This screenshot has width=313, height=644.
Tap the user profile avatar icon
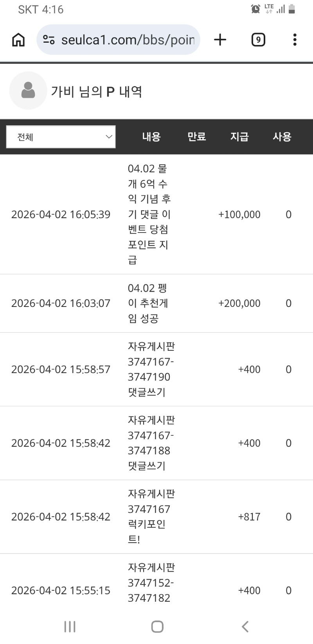pyautogui.click(x=28, y=90)
